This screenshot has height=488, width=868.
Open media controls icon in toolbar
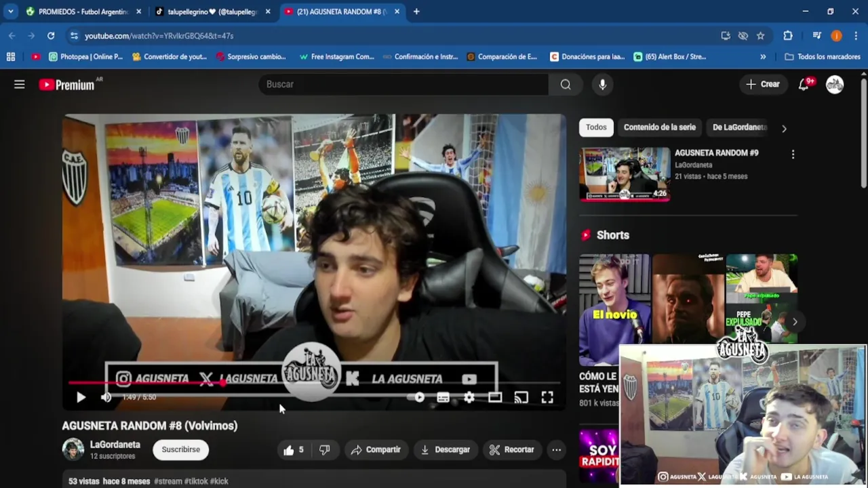click(816, 36)
